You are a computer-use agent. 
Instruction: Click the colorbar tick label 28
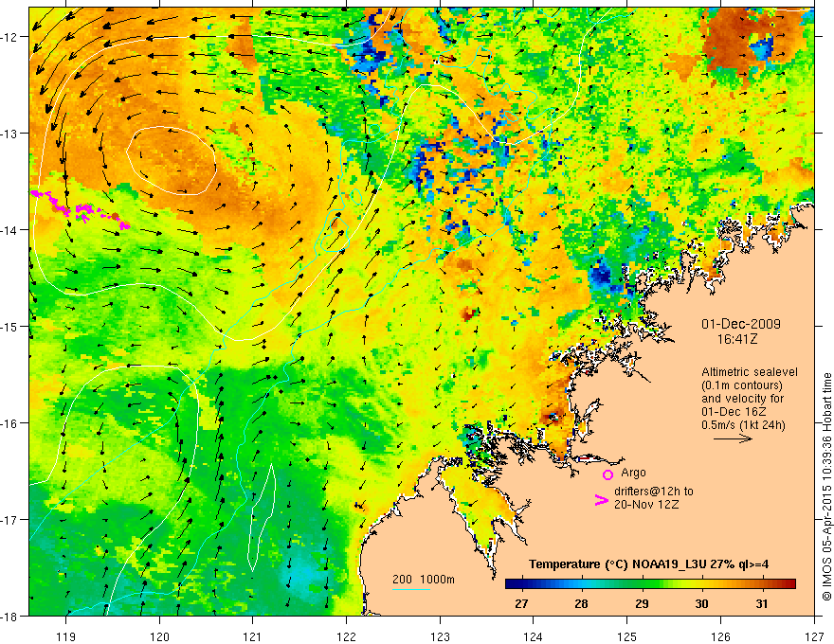[x=581, y=603]
